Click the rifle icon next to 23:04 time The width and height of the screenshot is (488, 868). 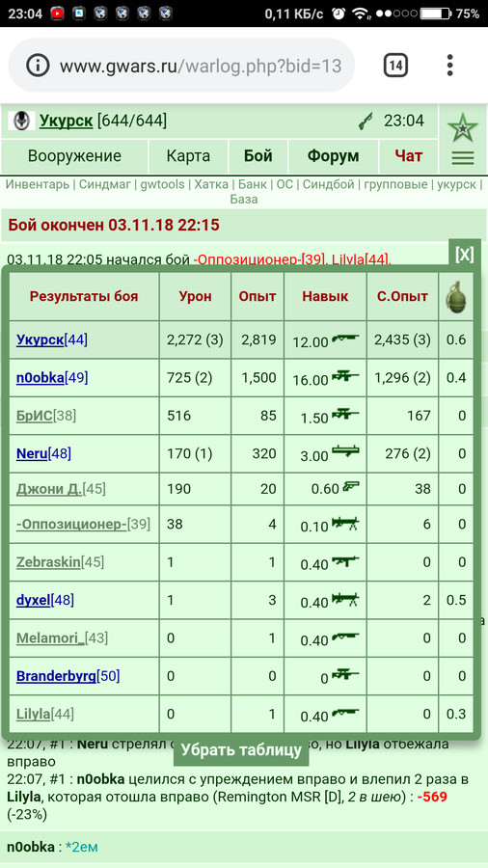[x=366, y=121]
